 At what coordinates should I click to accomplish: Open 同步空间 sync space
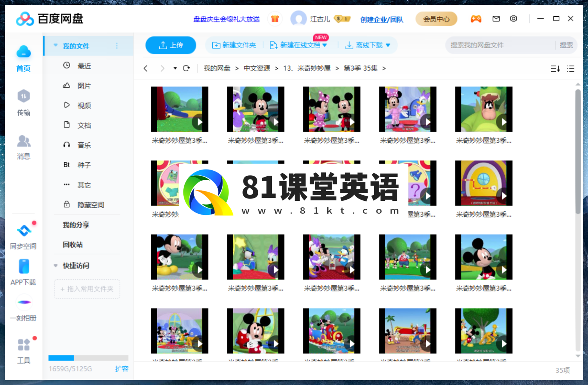24,236
